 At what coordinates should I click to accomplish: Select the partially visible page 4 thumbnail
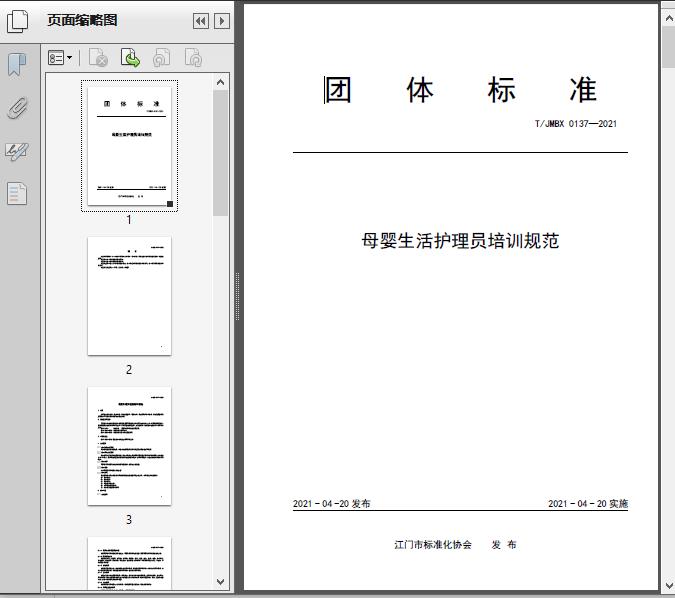click(x=129, y=563)
